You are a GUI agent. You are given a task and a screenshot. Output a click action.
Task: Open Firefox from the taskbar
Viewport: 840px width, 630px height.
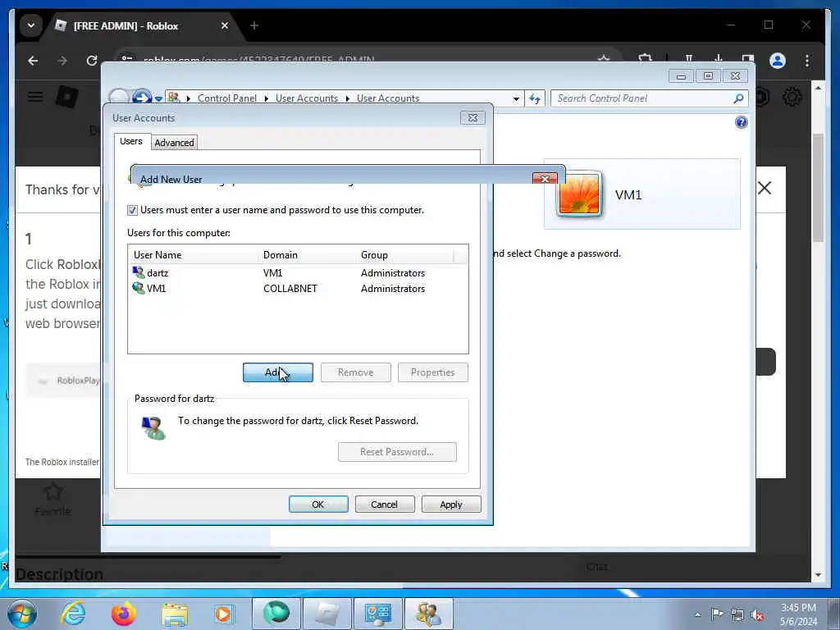[124, 614]
